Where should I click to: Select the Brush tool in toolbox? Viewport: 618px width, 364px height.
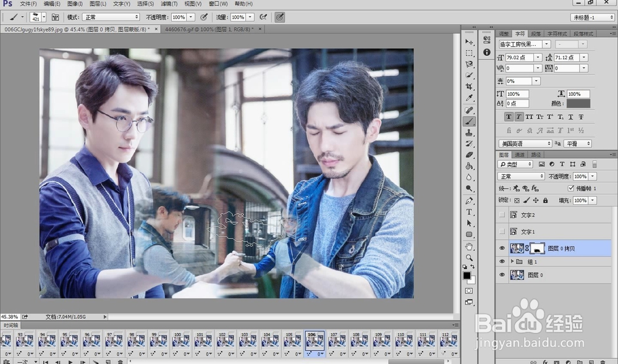click(x=468, y=121)
